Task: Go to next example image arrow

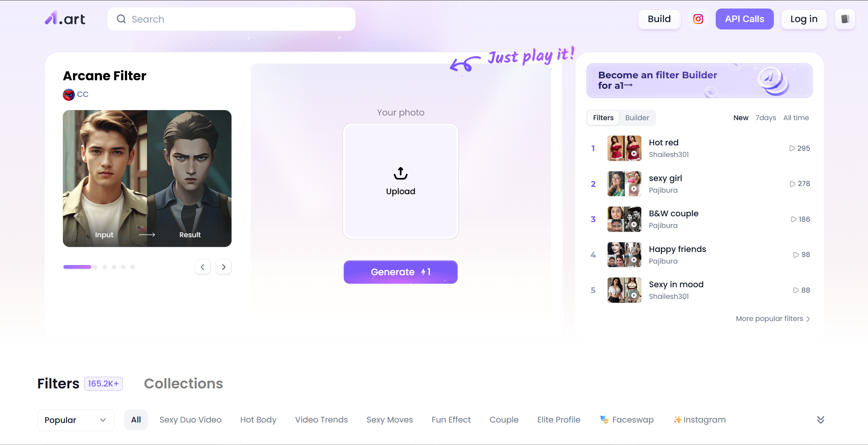Action: tap(224, 267)
